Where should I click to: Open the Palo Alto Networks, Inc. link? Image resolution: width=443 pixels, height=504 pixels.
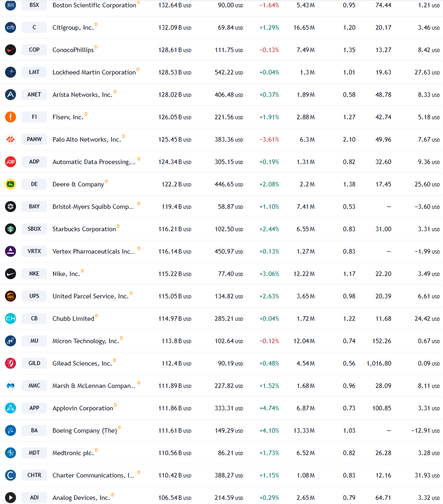coord(86,139)
